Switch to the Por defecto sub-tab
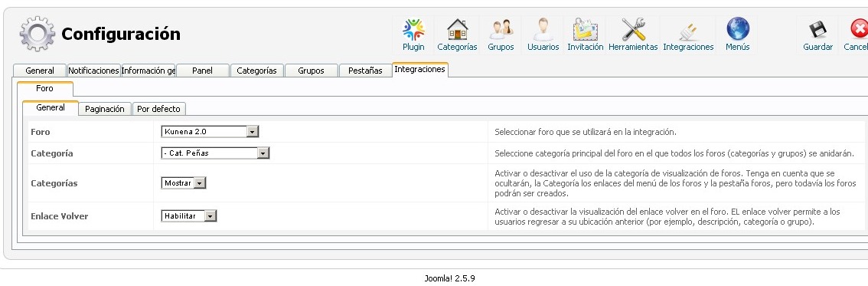Viewport: 868px width, 286px height. [x=159, y=109]
